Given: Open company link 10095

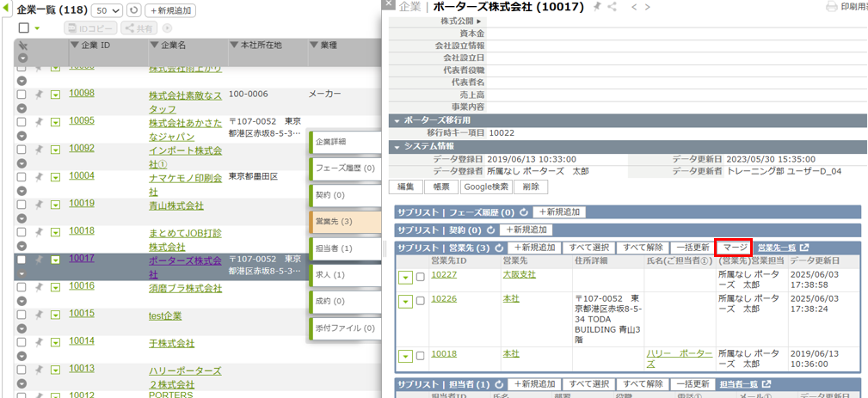Looking at the screenshot, I should click(x=82, y=121).
